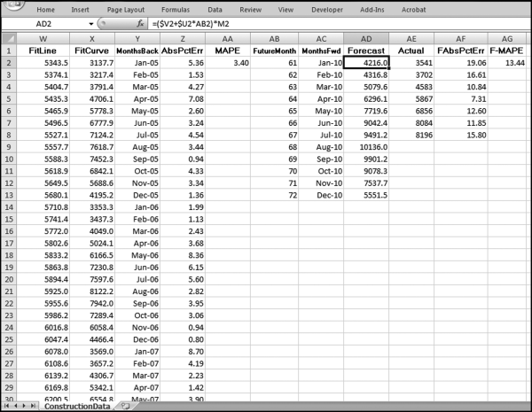The width and height of the screenshot is (532, 412).
Task: Select the forecast cell 5551.5
Action: (x=366, y=195)
